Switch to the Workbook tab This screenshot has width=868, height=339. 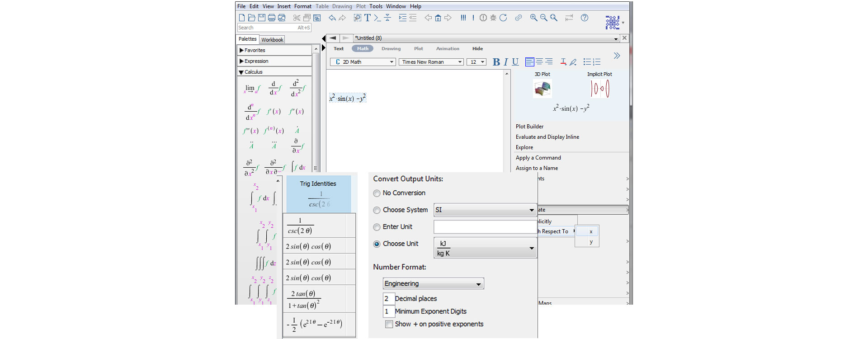[272, 40]
